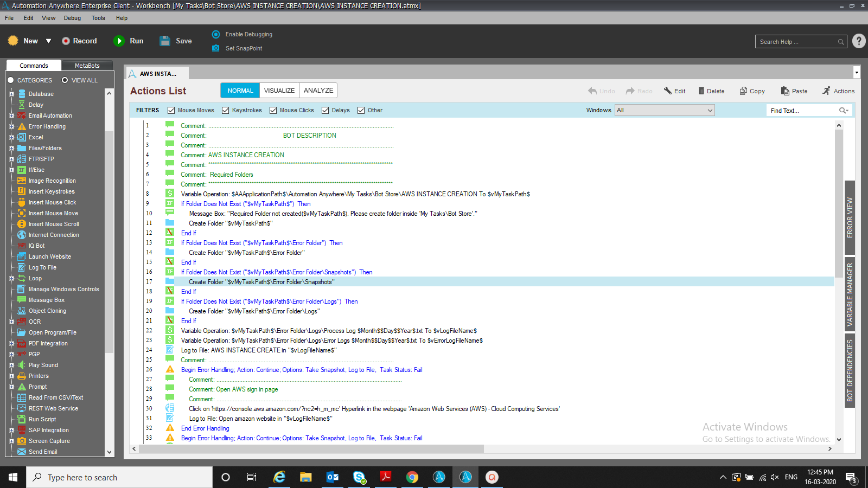Select the VIEW ALL radio button
The image size is (868, 488).
pyautogui.click(x=65, y=80)
